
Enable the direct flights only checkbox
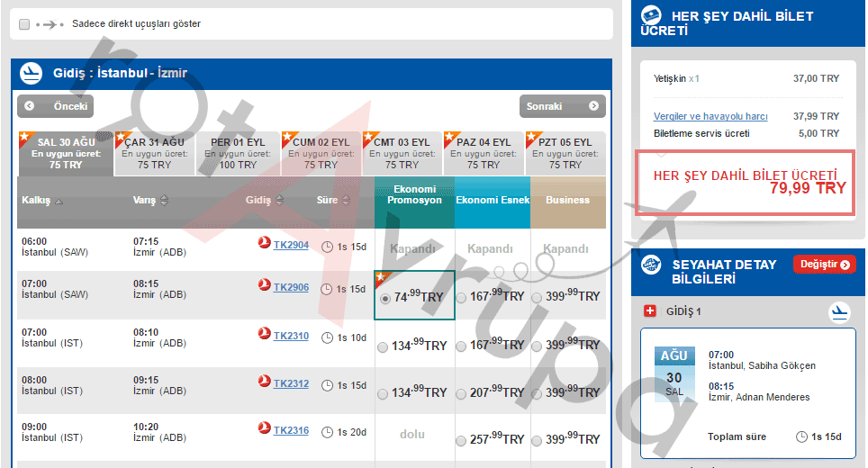coord(24,24)
